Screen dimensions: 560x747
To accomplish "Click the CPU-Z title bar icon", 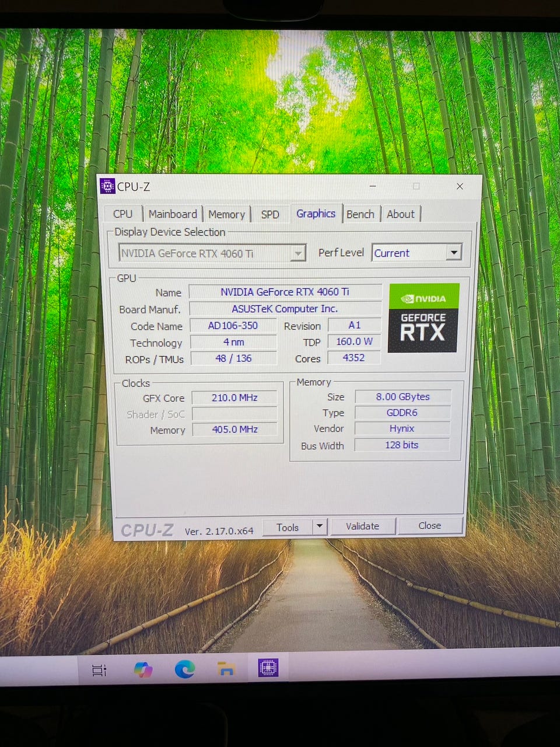I will coord(107,186).
